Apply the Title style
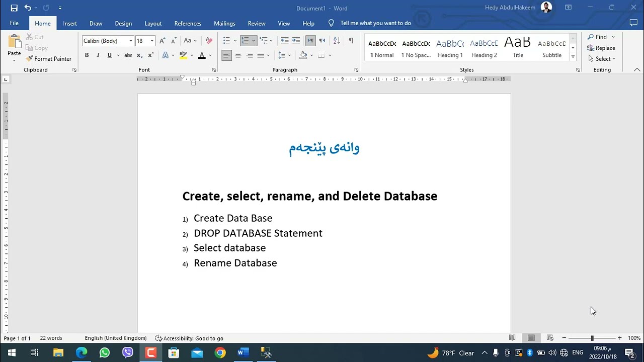Image resolution: width=644 pixels, height=362 pixels. coord(518,48)
